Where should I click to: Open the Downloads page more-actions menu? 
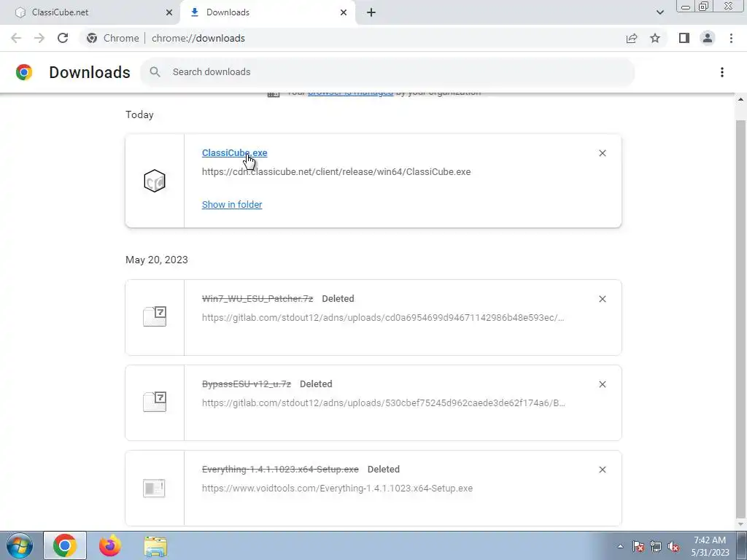722,72
